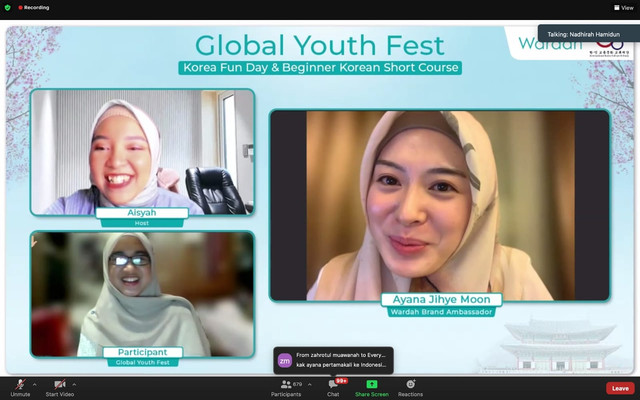Expand video options arrow beside Start Video
640x400 pixels.
(74, 384)
